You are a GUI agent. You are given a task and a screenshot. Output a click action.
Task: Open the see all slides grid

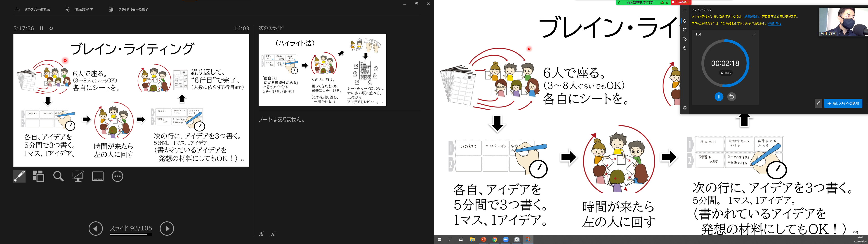click(38, 176)
